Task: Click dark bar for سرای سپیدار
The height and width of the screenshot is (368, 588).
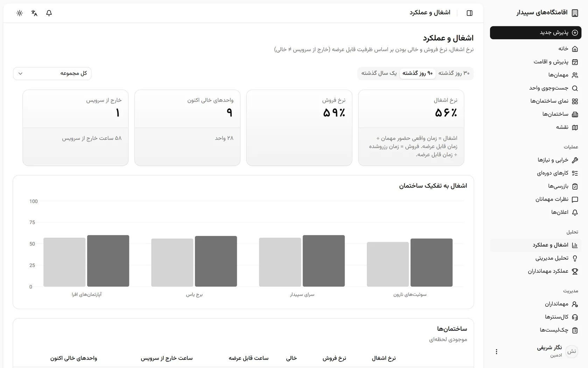Action: [x=324, y=261]
